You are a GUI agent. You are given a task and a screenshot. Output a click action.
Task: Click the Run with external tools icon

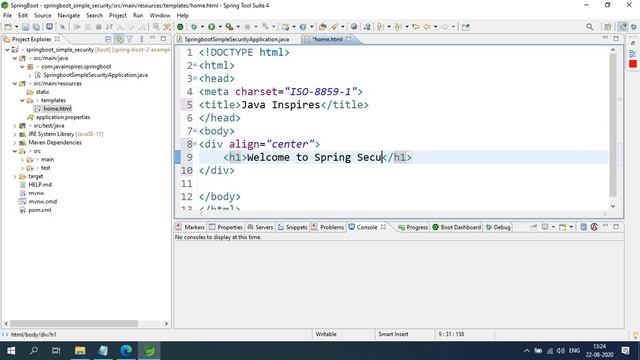pyautogui.click(x=229, y=27)
